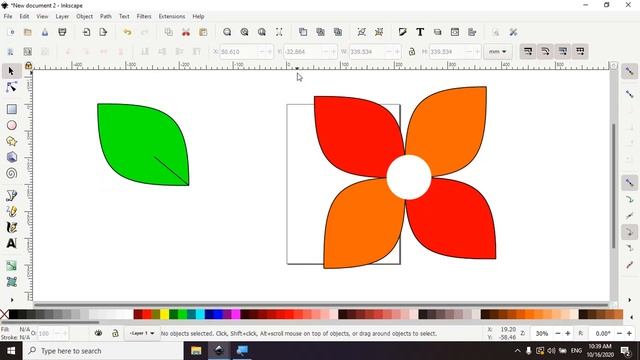Open the XML editor icon
The height and width of the screenshot is (360, 640).
pos(455,32)
